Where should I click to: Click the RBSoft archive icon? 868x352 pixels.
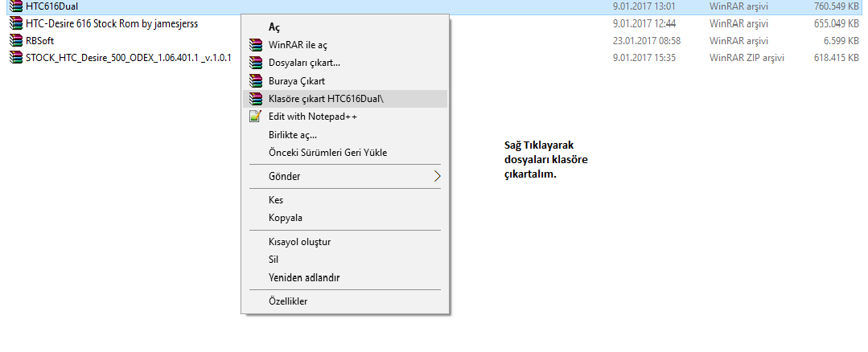click(16, 41)
